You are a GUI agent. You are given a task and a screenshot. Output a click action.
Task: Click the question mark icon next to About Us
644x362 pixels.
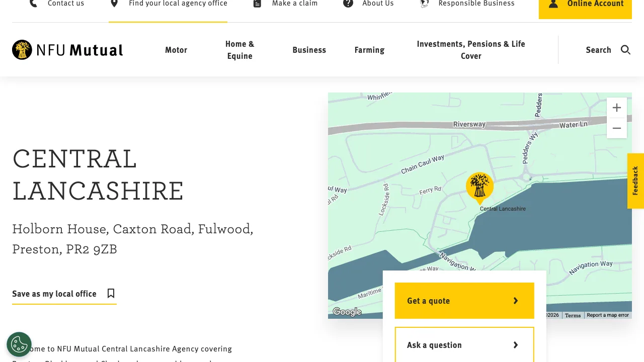point(348,4)
